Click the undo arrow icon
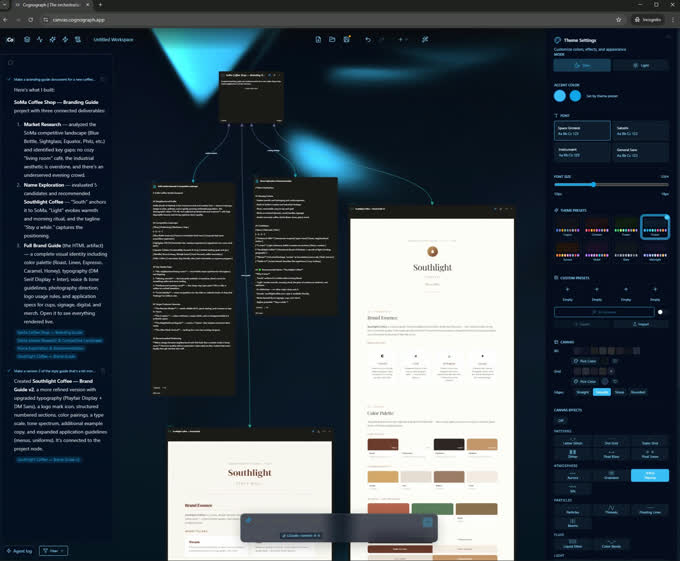The image size is (680, 561). click(x=368, y=39)
